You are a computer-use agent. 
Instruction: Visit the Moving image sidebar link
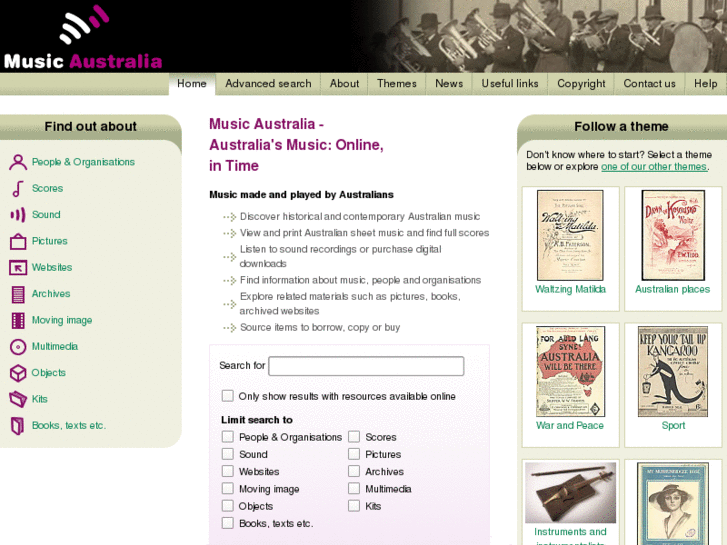coord(62,321)
